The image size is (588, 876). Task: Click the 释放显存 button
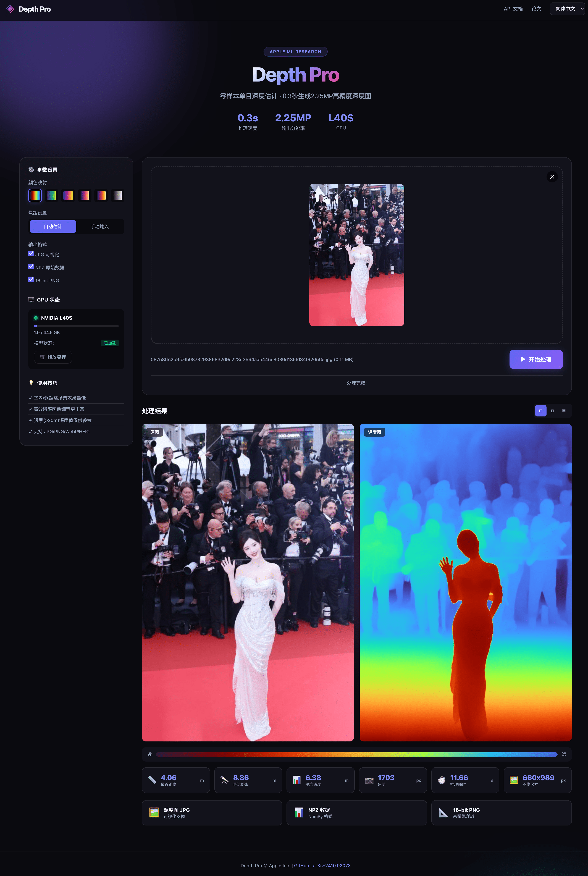53,357
